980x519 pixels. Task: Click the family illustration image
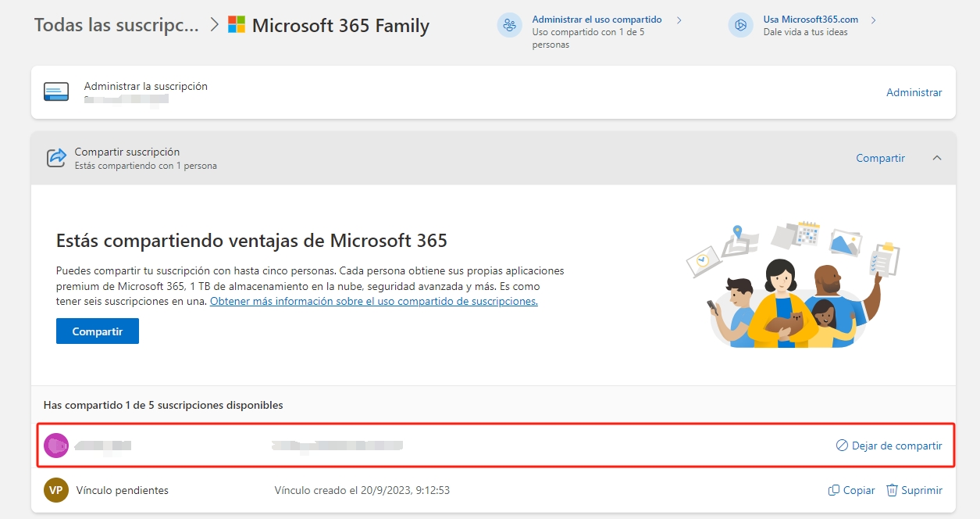(793, 285)
